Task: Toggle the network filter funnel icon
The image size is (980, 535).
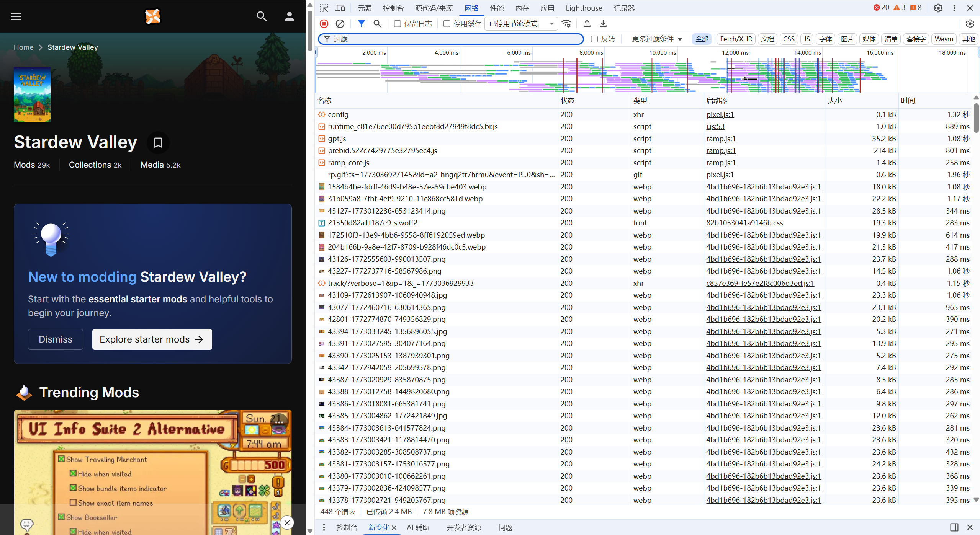Action: (x=361, y=24)
